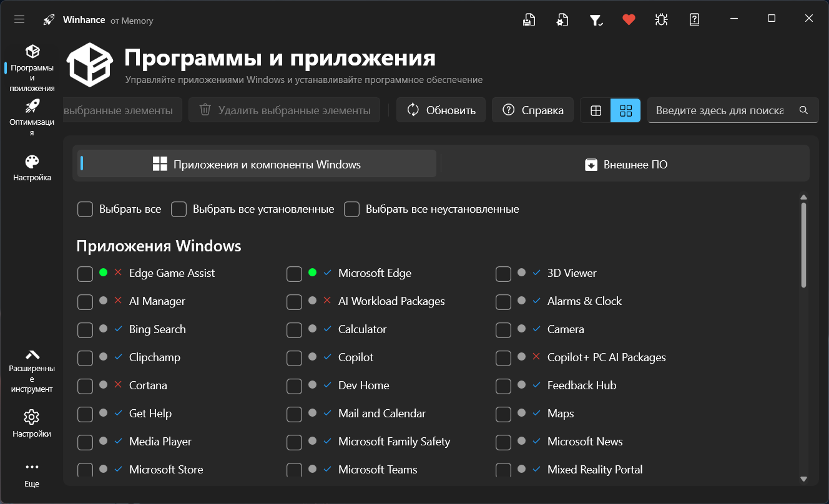Check the Maps checkbox
The image size is (829, 504).
point(504,414)
